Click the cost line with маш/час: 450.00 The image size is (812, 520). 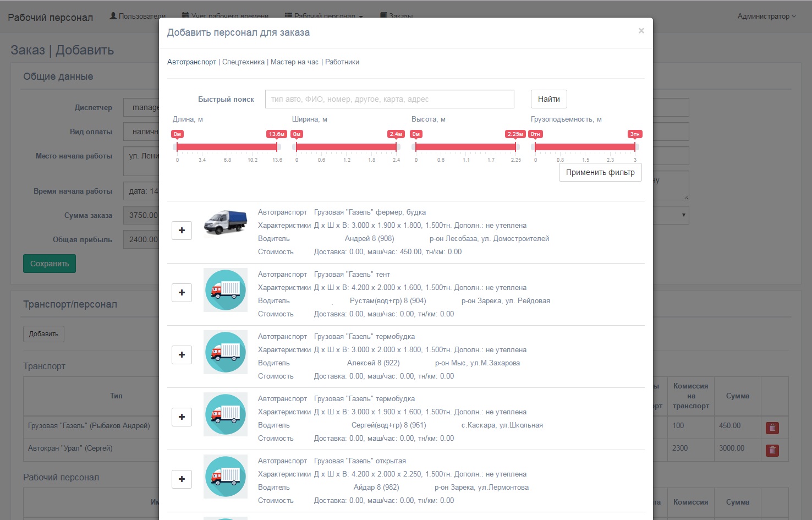[388, 252]
